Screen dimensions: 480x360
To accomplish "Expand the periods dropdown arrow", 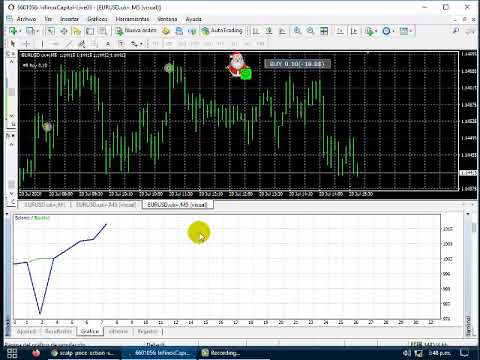I will click(393, 31).
